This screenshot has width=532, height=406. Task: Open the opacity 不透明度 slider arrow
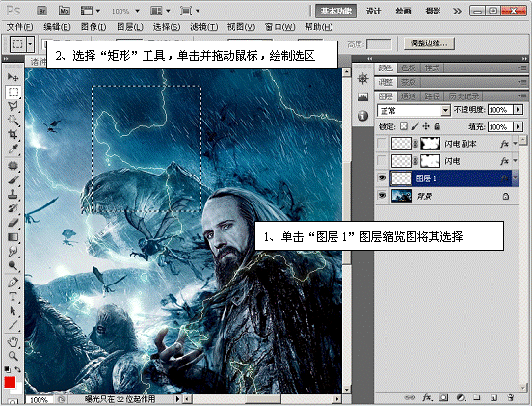coord(518,109)
